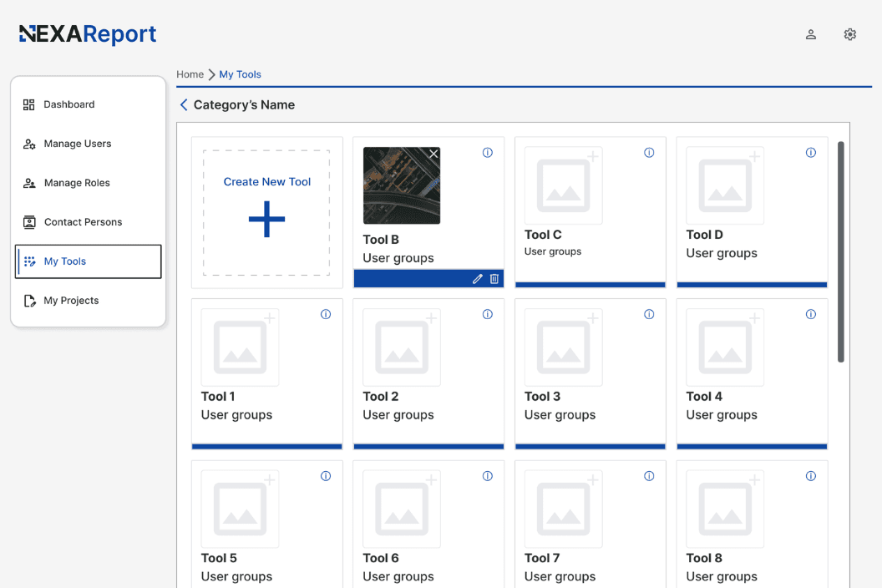
Task: Open the settings gear icon
Action: pos(850,34)
